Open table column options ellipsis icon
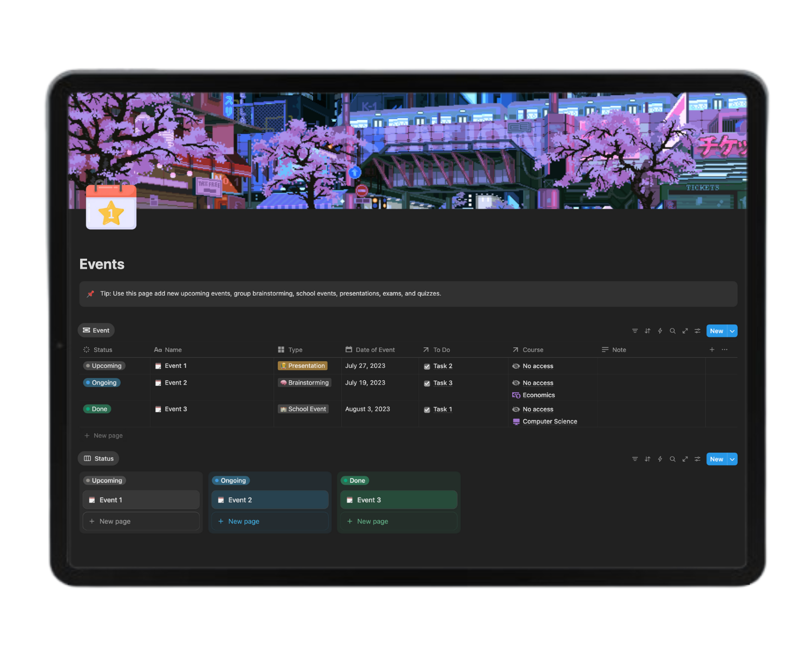Viewport: 812px width, 650px height. 724,350
